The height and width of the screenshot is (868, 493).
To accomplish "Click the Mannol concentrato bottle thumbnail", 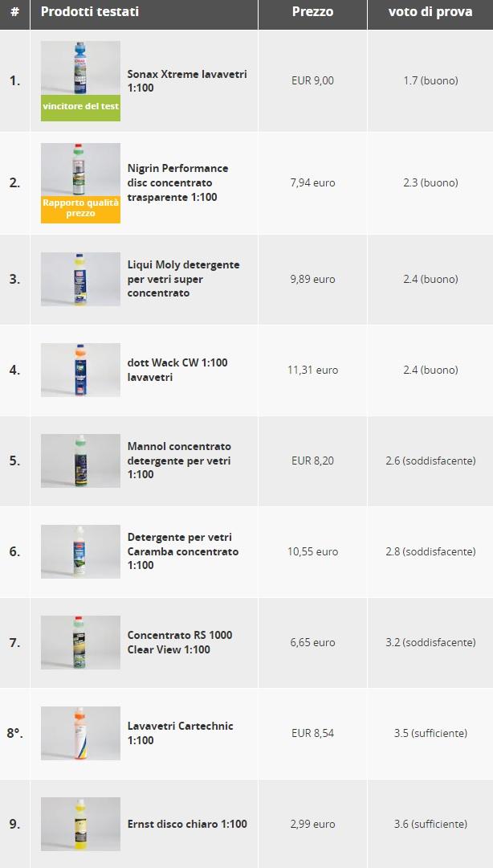I will 80,461.
